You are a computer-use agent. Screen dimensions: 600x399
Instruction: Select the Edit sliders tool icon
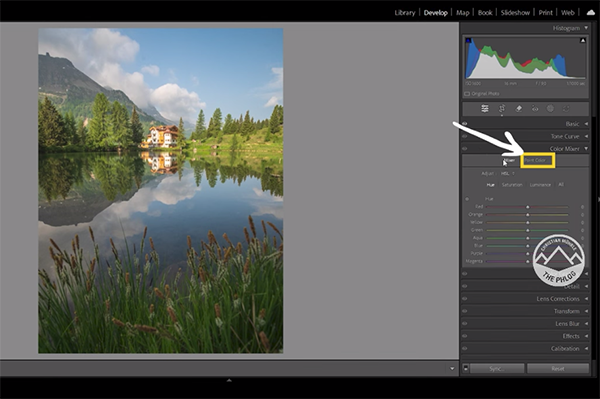tap(485, 109)
